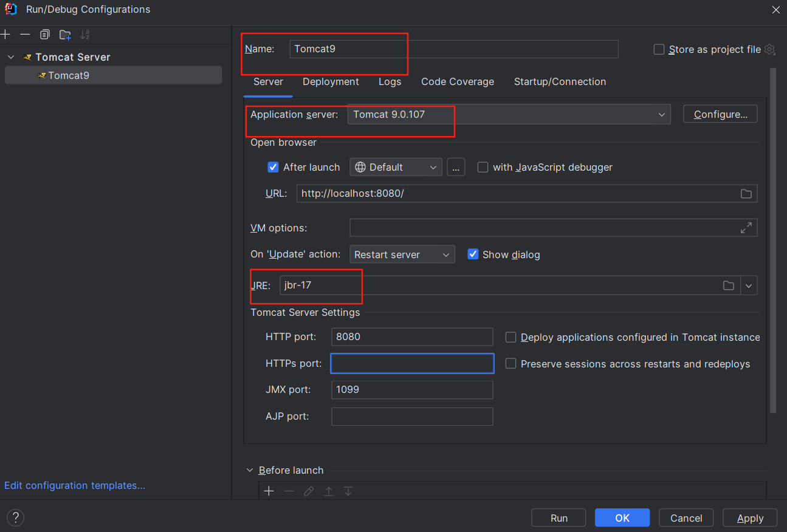Enable Deploy applications configured in Tomcat instance
The height and width of the screenshot is (532, 787).
(x=511, y=337)
